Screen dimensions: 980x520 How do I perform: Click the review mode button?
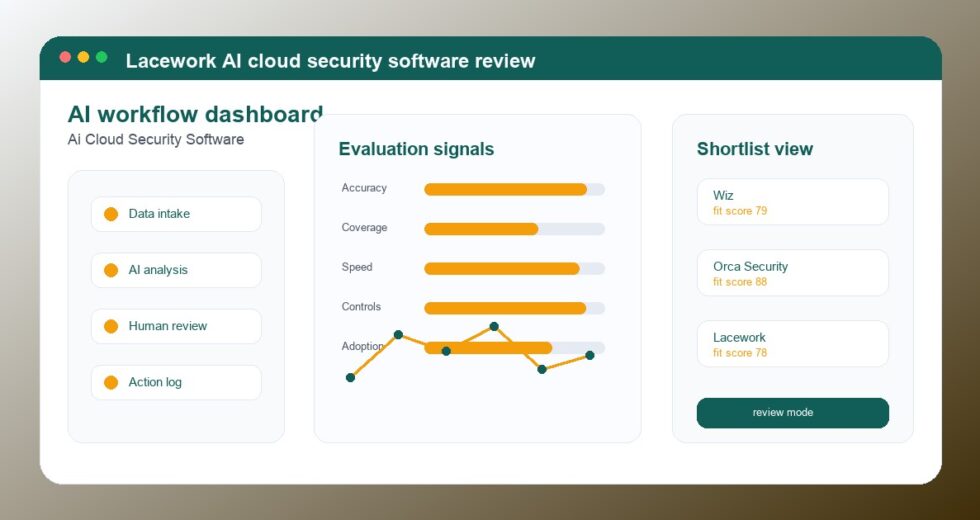pos(792,413)
